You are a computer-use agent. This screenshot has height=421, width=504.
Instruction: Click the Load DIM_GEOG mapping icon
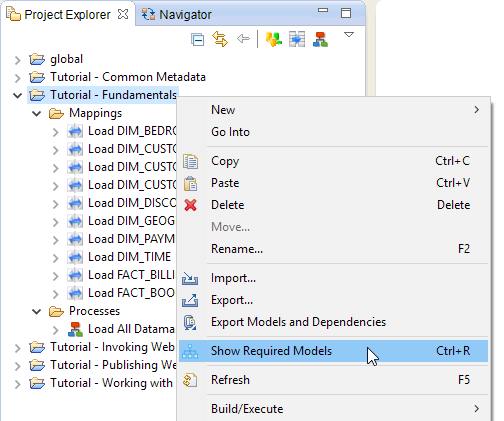click(75, 221)
